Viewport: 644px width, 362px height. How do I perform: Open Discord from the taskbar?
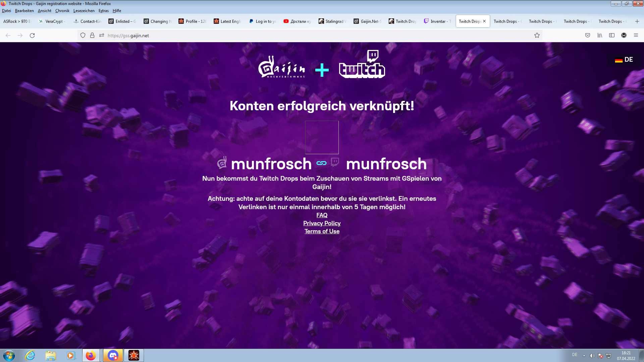(113, 355)
